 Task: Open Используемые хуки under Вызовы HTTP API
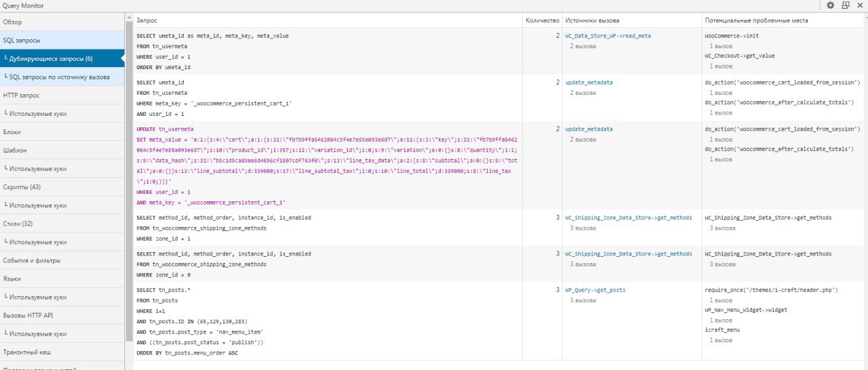(x=62, y=333)
